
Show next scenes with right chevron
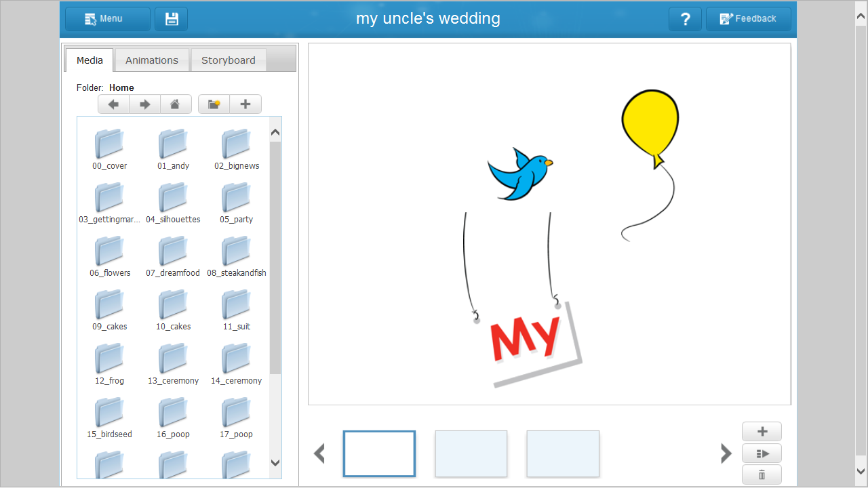[726, 453]
